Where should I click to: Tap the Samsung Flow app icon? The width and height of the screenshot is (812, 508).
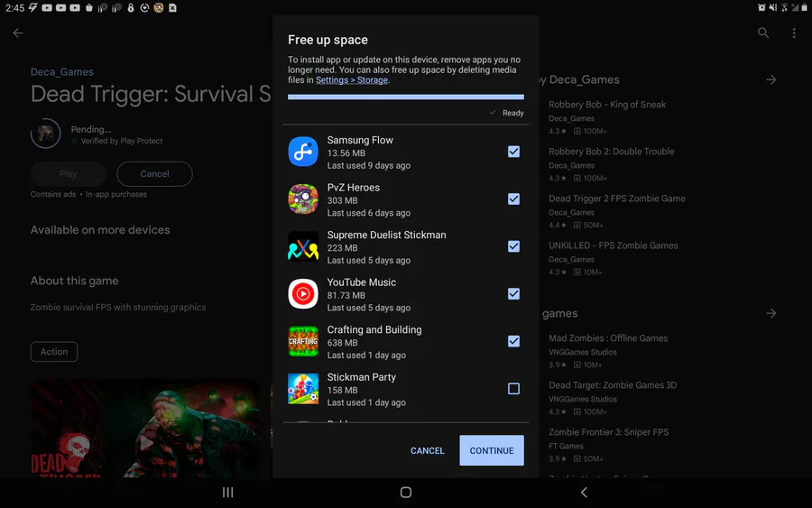pyautogui.click(x=303, y=152)
